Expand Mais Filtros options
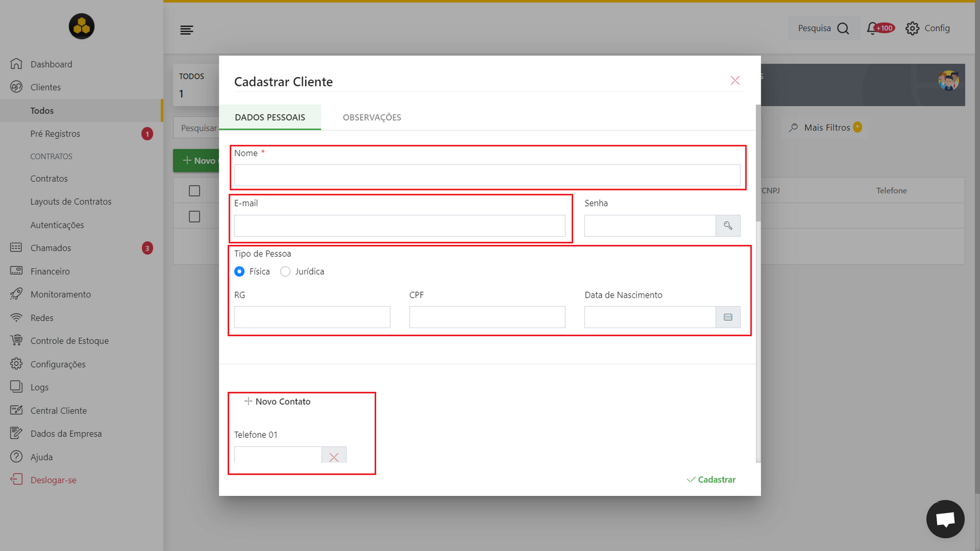980x551 pixels. [x=825, y=127]
